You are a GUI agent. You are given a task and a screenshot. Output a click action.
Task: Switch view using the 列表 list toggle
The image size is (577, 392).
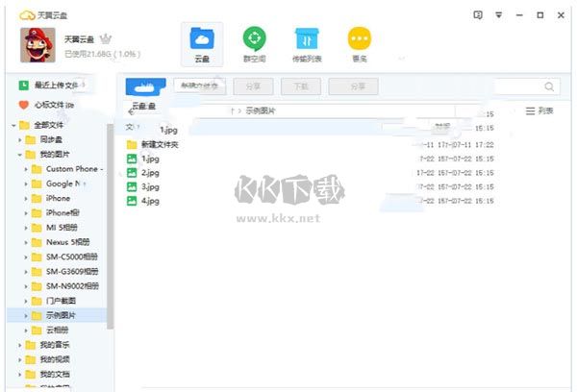click(539, 111)
